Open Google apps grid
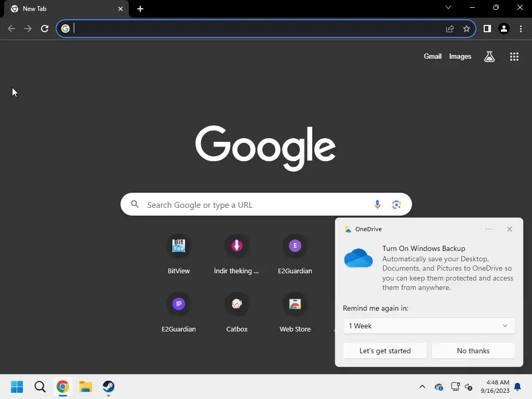Screen dimensions: 532x399 click(514, 57)
